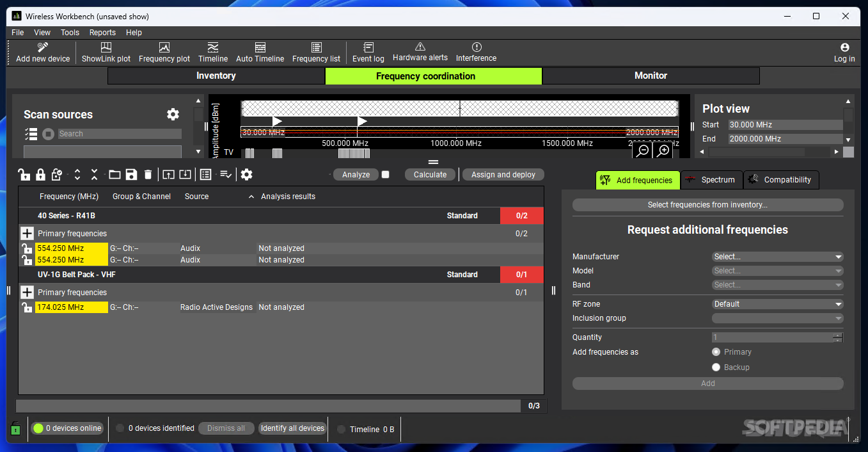Viewport: 868px width, 452px height.
Task: Click the Log in user icon
Action: (x=844, y=47)
